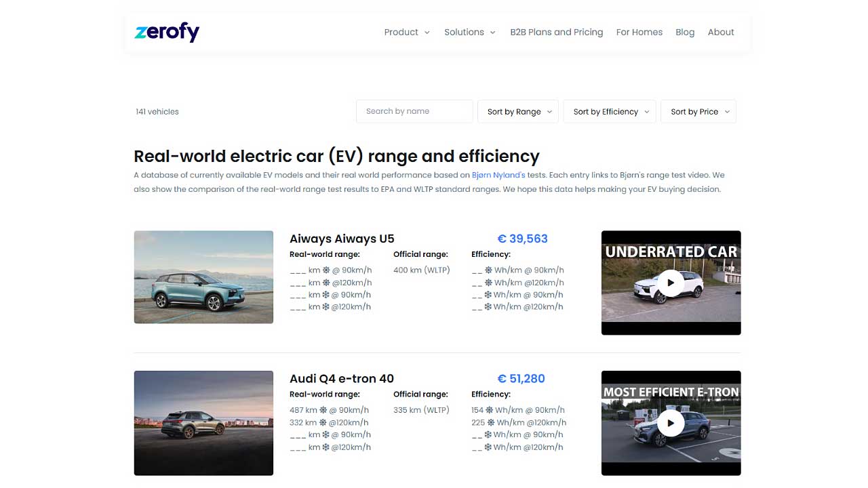868x488 pixels.
Task: Open the Sort by Range dropdown
Action: point(517,111)
